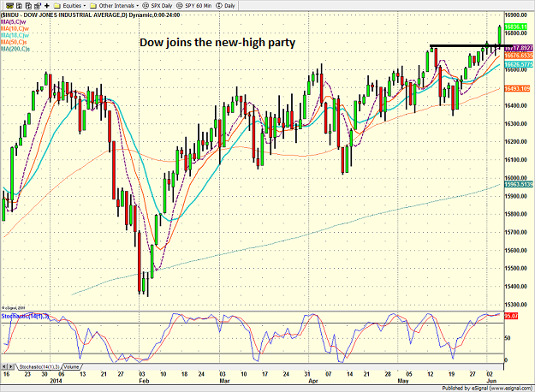Click the green 16836.11 last-price tag
The image size is (535, 392).
[518, 27]
